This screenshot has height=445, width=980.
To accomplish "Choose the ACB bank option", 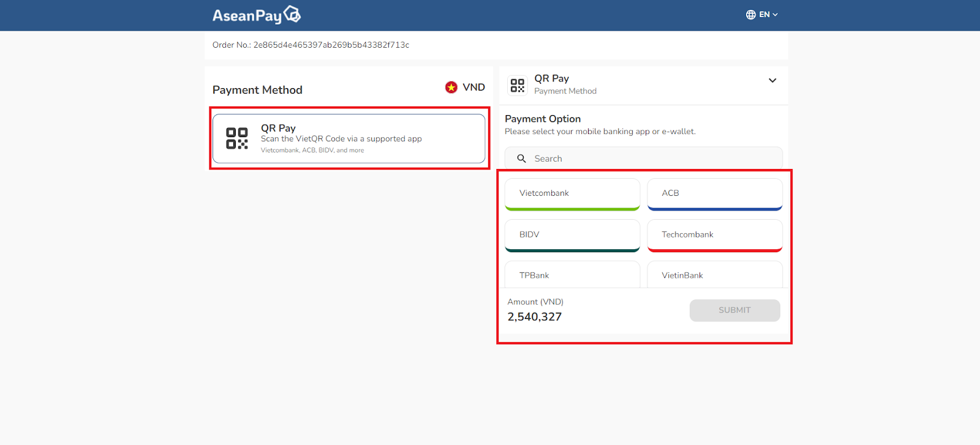I will [714, 193].
